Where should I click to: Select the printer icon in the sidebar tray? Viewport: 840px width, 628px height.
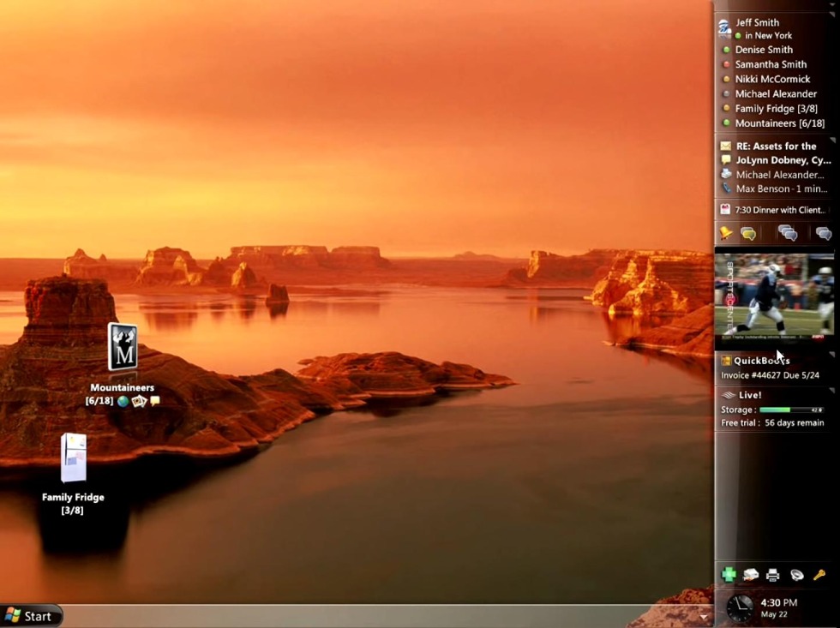coord(772,574)
